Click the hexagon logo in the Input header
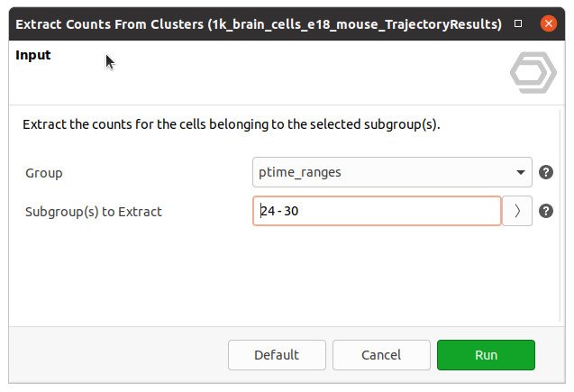574x392 pixels. click(533, 74)
